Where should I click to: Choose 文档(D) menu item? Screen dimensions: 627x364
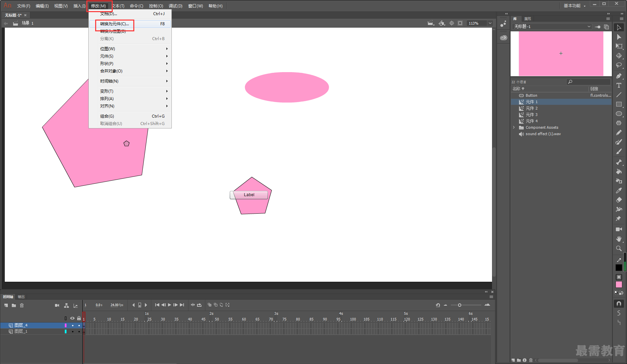coord(130,14)
